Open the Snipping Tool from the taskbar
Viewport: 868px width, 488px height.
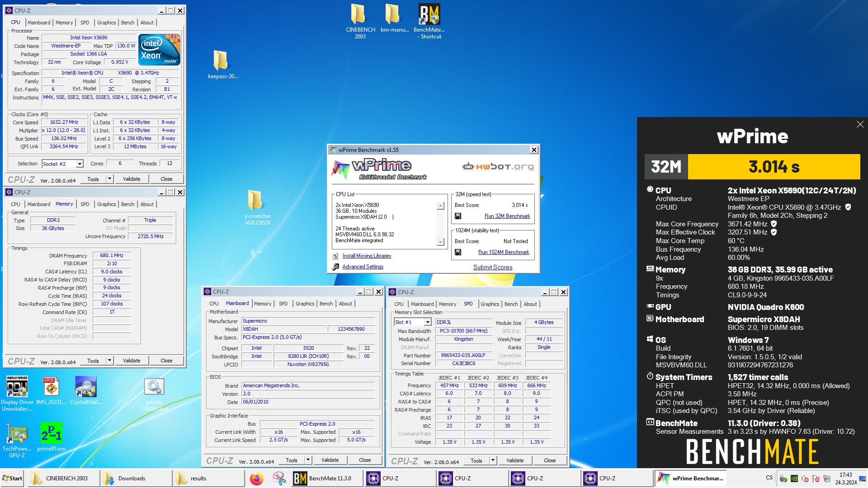pyautogui.click(x=279, y=479)
